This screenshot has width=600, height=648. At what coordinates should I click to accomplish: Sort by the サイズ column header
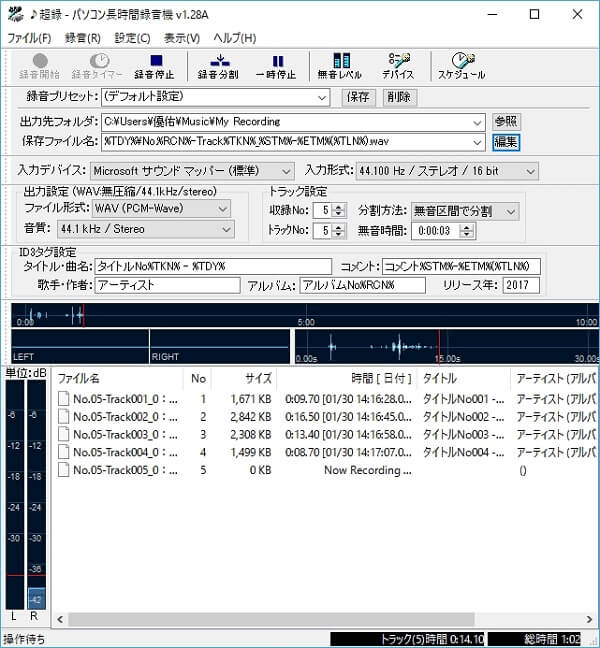pos(244,379)
